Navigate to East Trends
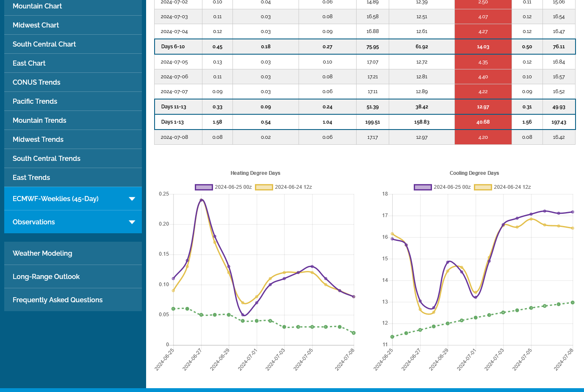 tap(31, 178)
